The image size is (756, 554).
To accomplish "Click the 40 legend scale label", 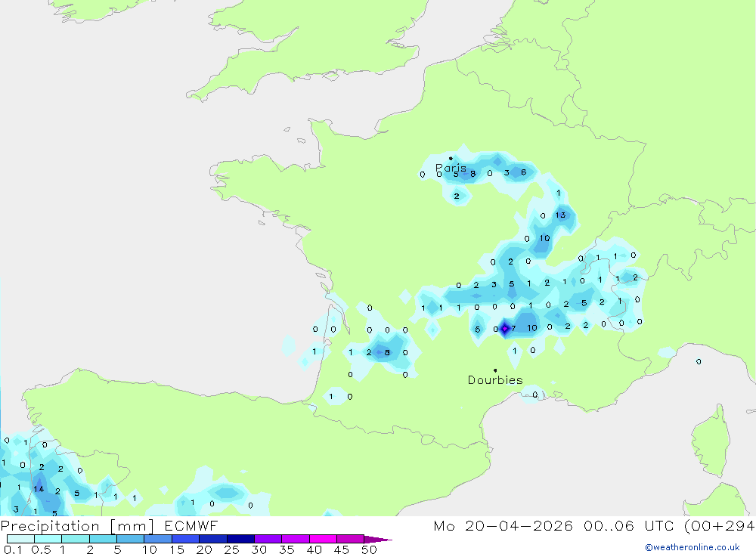I will [x=314, y=549].
